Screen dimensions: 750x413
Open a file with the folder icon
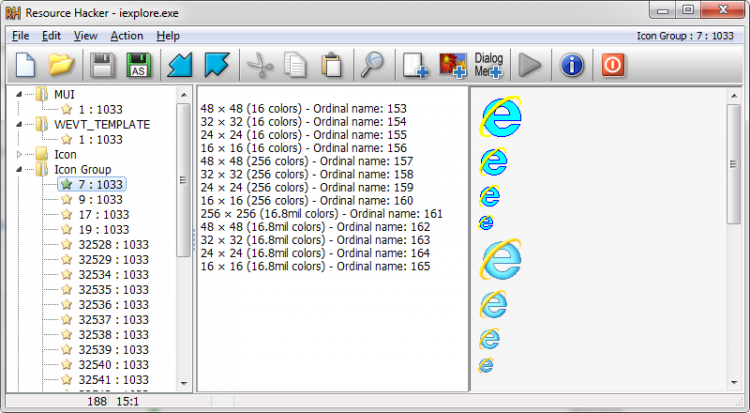click(61, 65)
